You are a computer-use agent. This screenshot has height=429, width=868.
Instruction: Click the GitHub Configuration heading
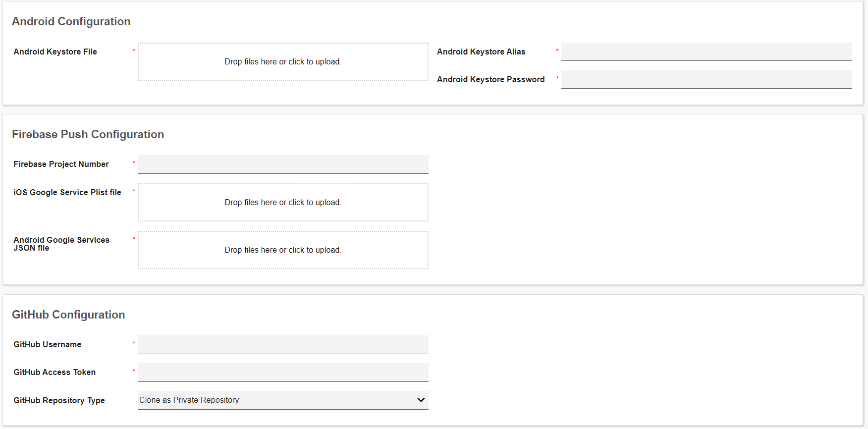pos(68,315)
